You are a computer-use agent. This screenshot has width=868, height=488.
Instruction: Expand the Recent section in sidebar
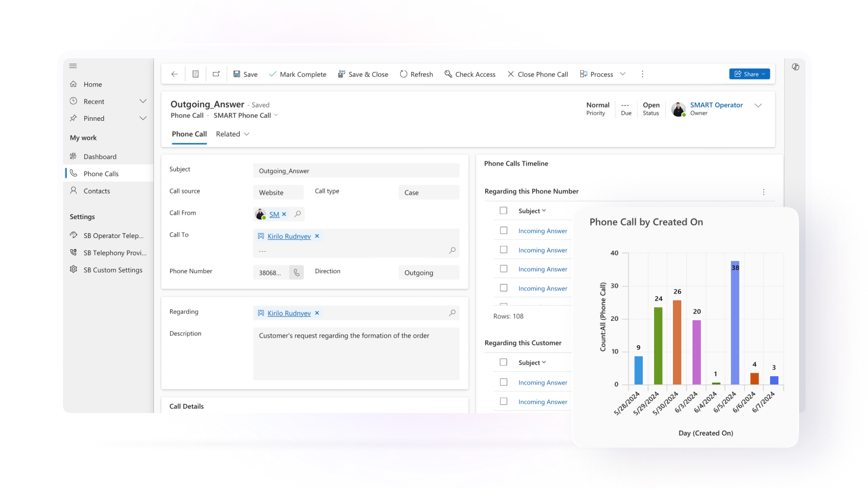(143, 102)
